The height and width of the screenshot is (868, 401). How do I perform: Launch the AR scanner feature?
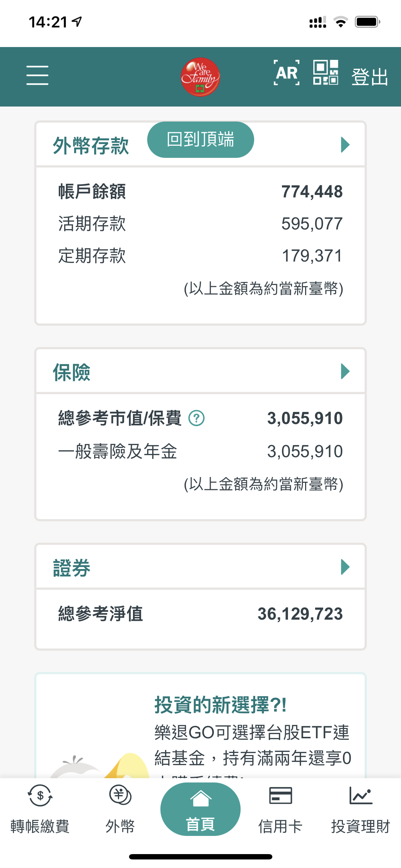287,73
